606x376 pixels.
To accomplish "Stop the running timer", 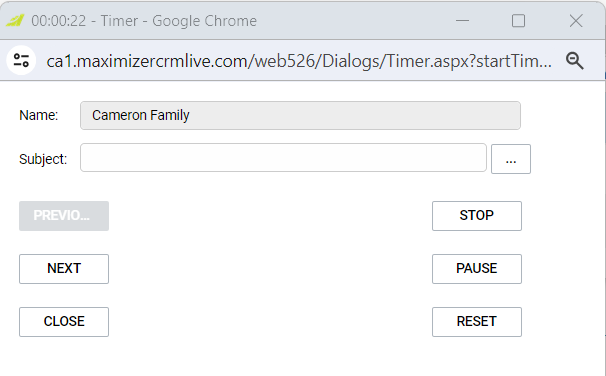I will 477,216.
